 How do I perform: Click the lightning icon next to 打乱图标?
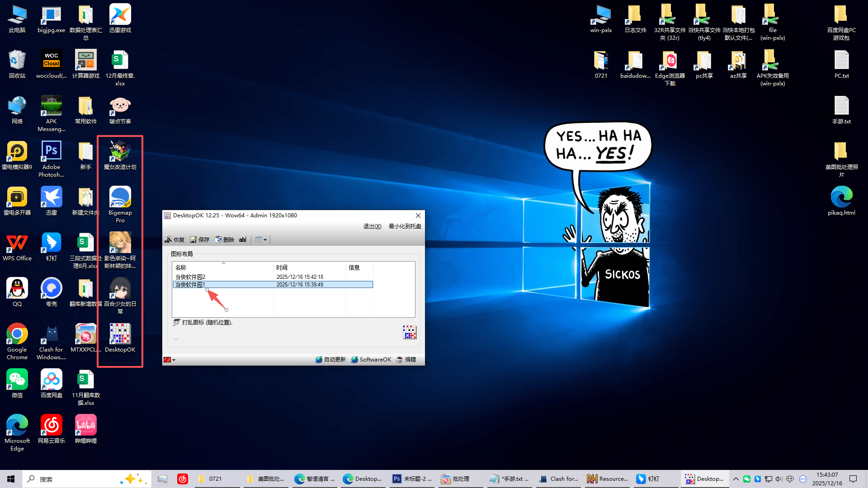(x=176, y=322)
